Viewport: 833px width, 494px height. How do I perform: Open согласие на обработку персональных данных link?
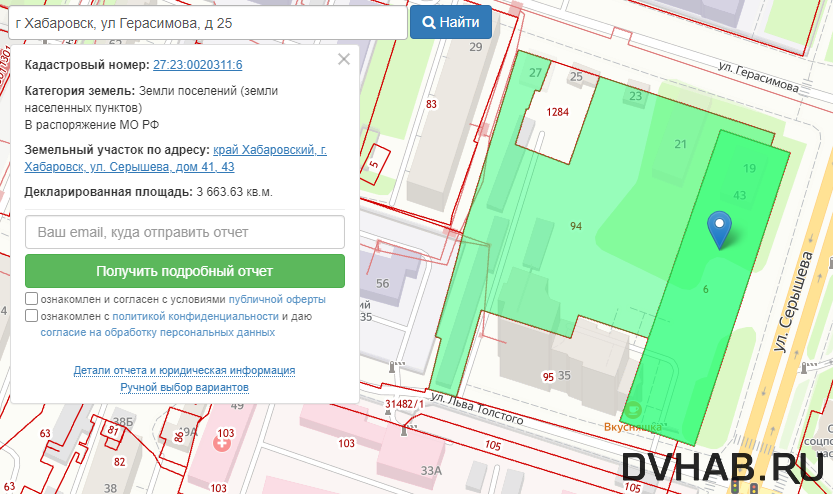[158, 333]
